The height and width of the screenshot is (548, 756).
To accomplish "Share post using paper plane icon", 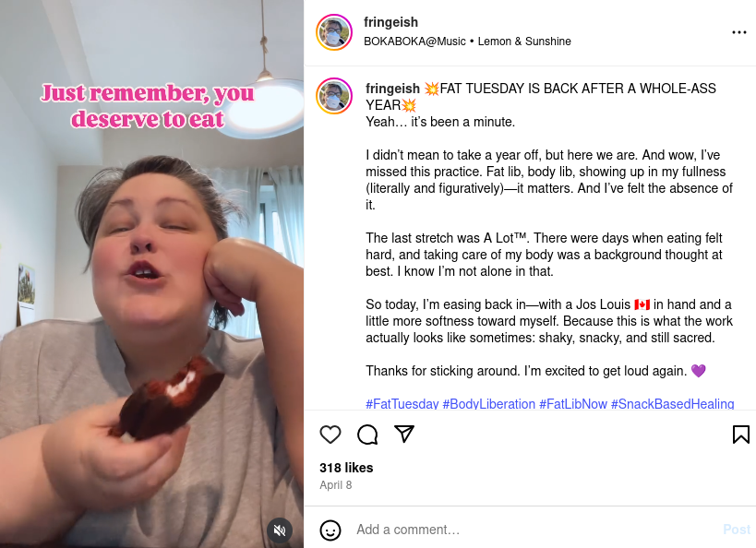I will pos(404,434).
